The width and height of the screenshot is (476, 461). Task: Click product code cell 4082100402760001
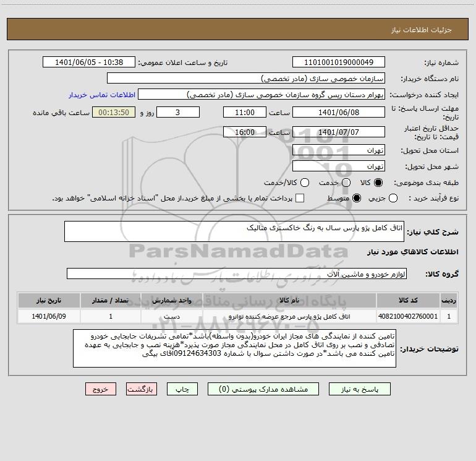coord(408,316)
